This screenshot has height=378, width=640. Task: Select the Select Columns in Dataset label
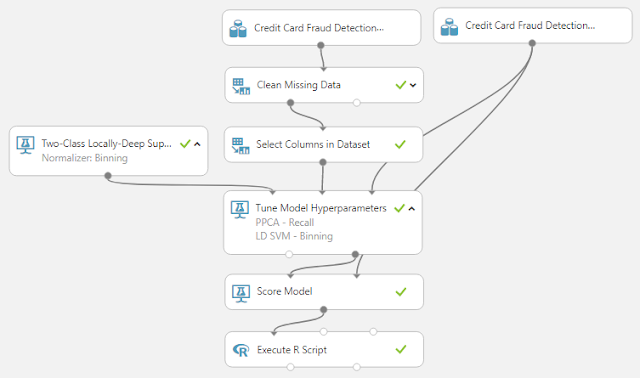coord(313,145)
